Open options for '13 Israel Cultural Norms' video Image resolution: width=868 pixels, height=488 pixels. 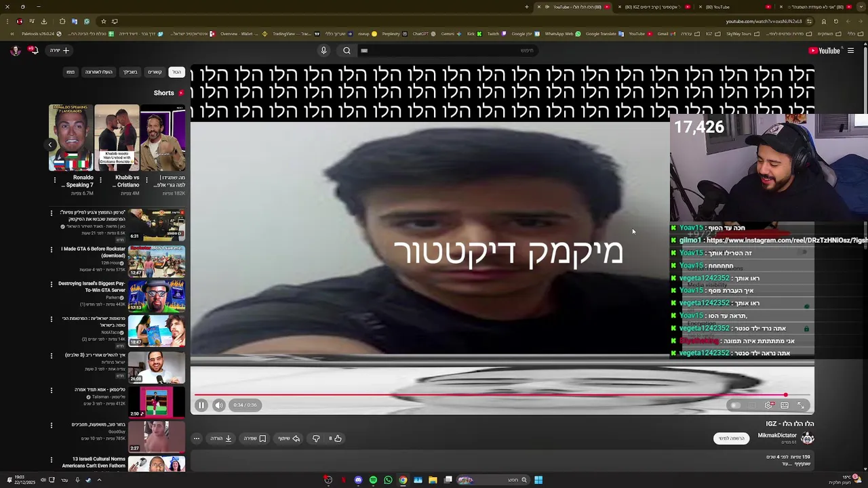(x=51, y=460)
